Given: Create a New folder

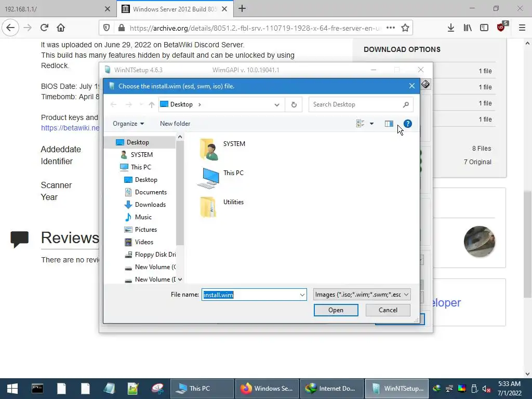Looking at the screenshot, I should pos(175,124).
